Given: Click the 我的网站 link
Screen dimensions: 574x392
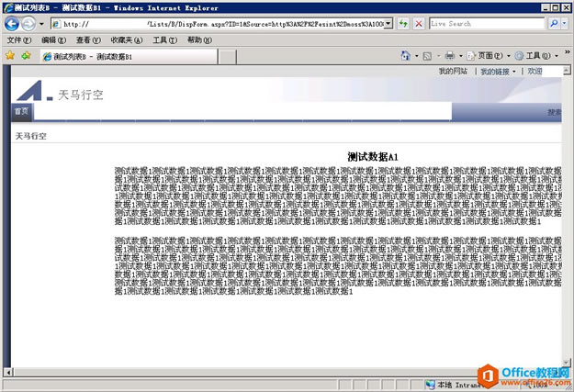Looking at the screenshot, I should click(x=453, y=72).
